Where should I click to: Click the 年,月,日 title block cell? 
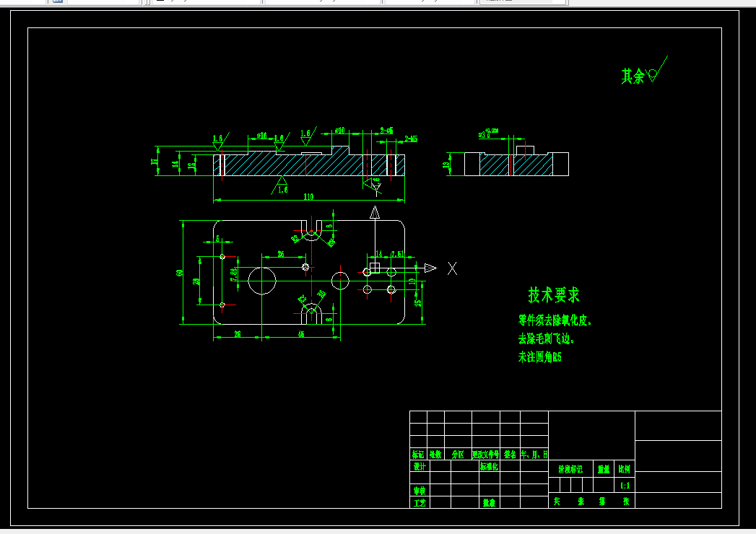[534, 454]
